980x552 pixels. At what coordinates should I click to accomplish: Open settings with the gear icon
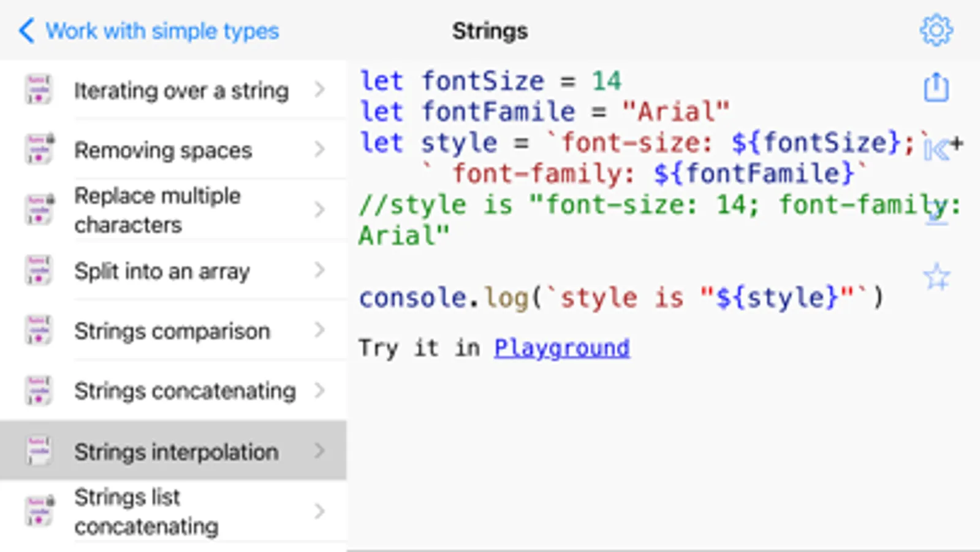pyautogui.click(x=936, y=30)
